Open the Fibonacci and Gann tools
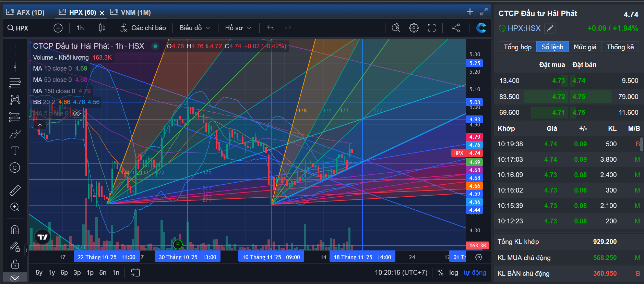This screenshot has width=644, height=284. coord(15,83)
